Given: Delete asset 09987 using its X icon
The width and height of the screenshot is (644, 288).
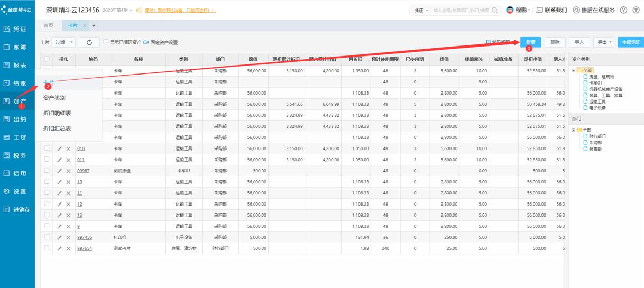Looking at the screenshot, I should click(x=68, y=171).
